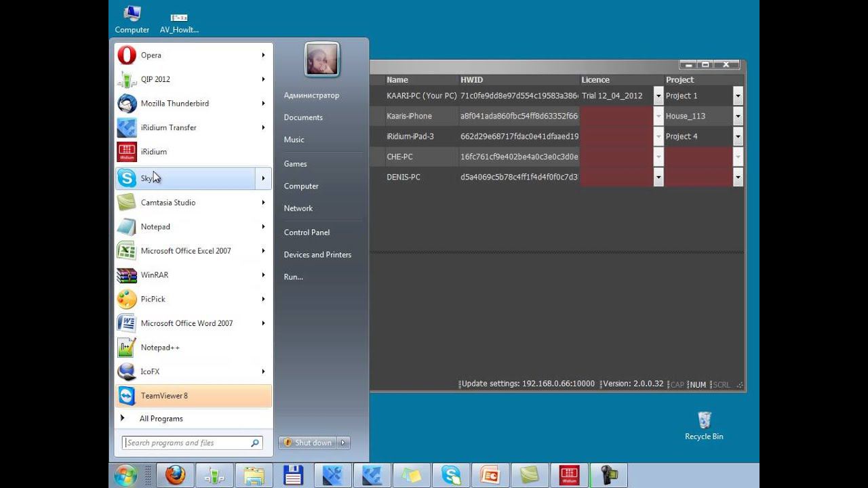This screenshot has height=488, width=868.
Task: Select the iRidium-iPad-3 device name
Action: click(x=410, y=136)
